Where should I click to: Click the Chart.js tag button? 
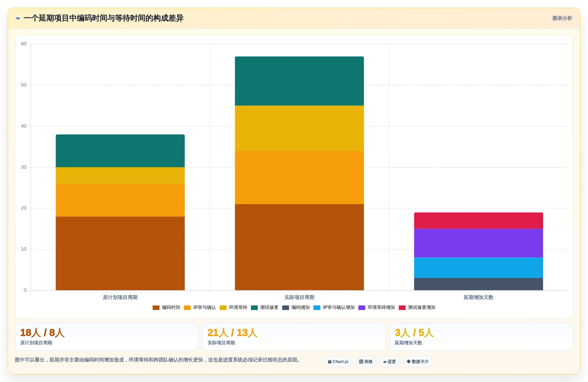click(338, 362)
